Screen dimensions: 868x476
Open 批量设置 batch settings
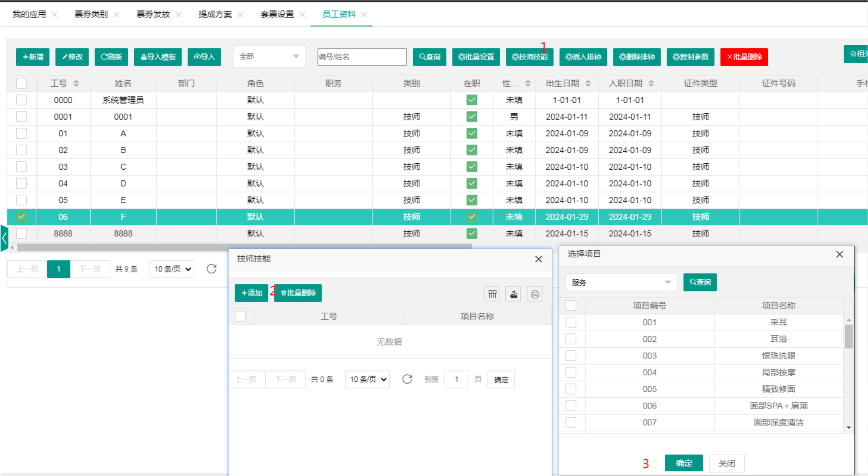coord(476,57)
